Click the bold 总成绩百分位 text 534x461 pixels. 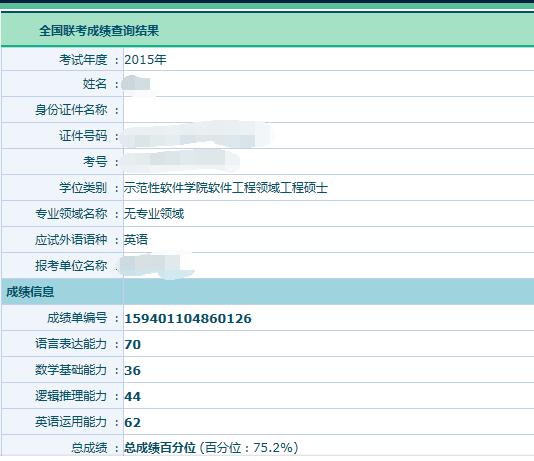[x=160, y=448]
